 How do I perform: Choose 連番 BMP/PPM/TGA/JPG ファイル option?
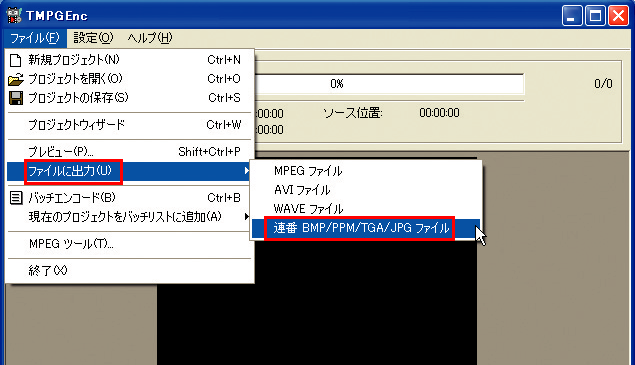pos(366,228)
